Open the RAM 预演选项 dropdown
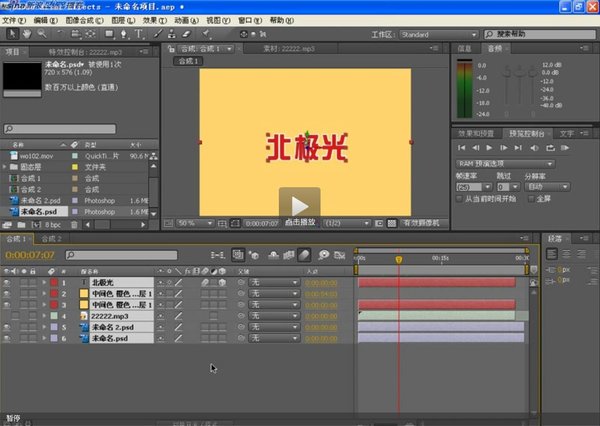This screenshot has height=426, width=600. (505, 163)
